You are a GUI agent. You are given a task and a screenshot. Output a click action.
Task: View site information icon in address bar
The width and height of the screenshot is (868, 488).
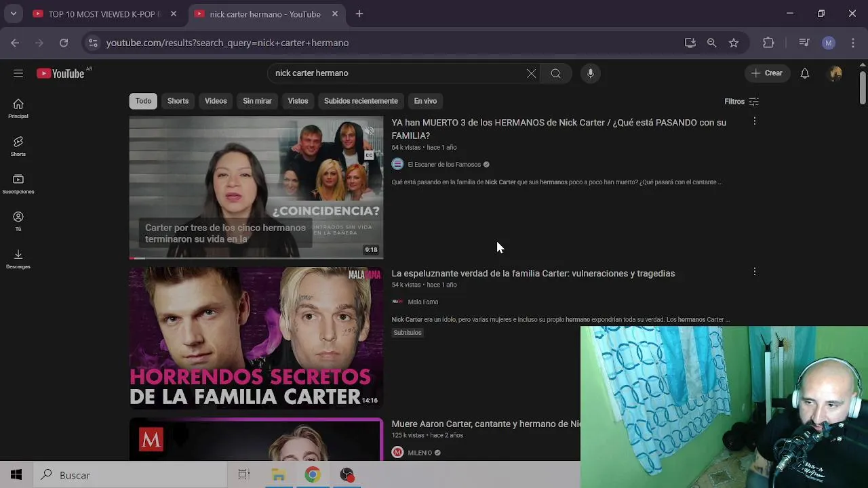pyautogui.click(x=93, y=43)
